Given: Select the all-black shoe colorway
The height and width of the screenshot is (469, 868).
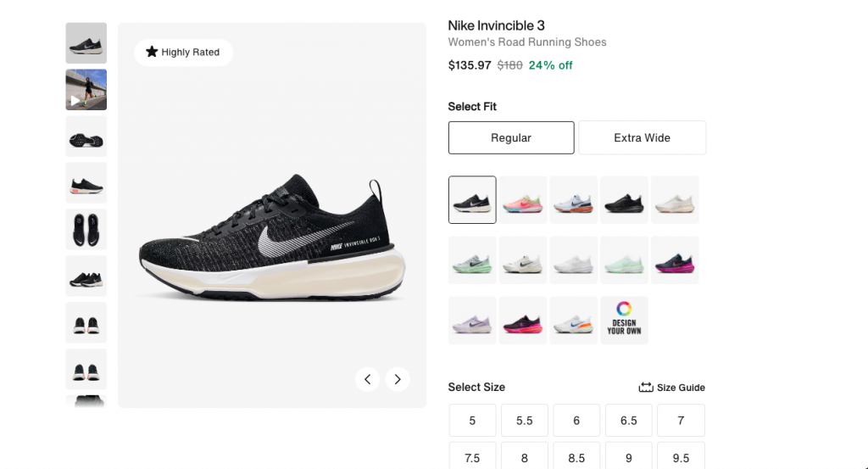Looking at the screenshot, I should coord(624,200).
